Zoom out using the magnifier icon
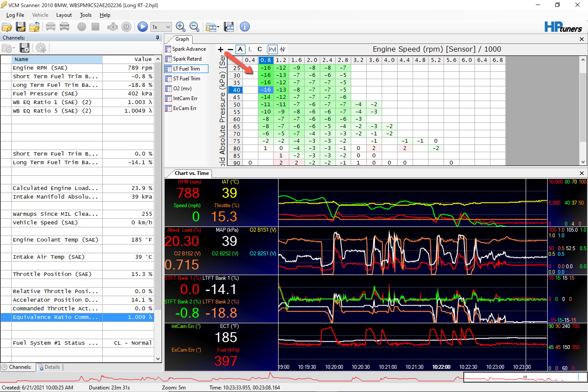This screenshot has height=392, width=588. [195, 27]
